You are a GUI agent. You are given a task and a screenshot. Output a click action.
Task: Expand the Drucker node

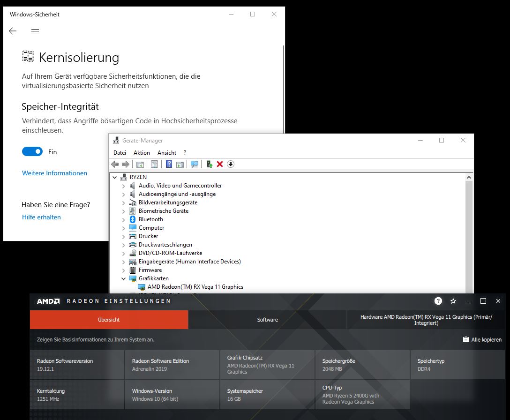124,237
